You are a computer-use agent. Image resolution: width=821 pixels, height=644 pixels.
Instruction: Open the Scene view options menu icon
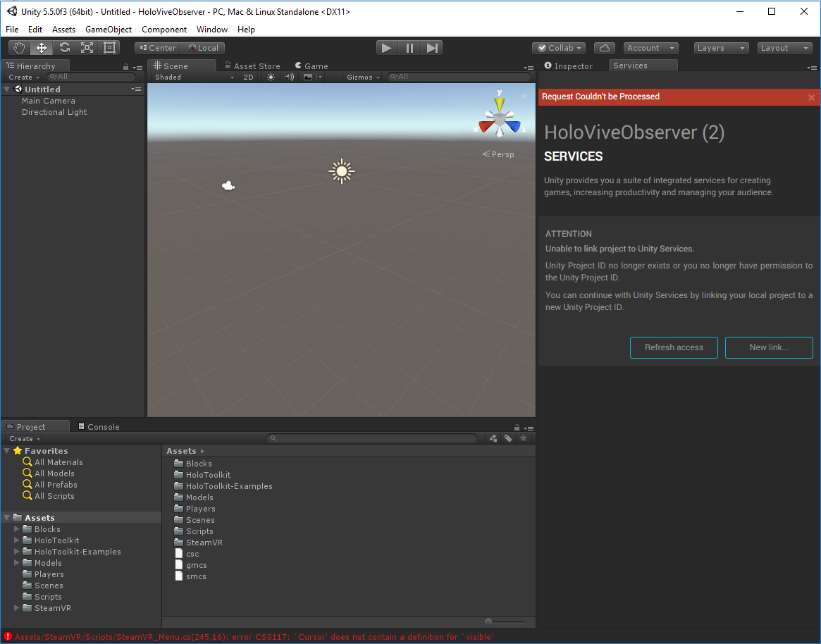pyautogui.click(x=528, y=68)
